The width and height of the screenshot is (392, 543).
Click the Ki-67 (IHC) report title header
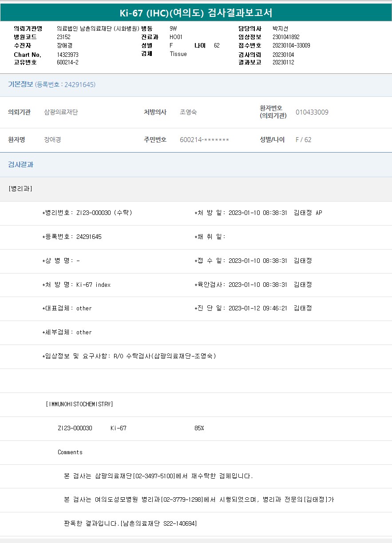point(196,13)
